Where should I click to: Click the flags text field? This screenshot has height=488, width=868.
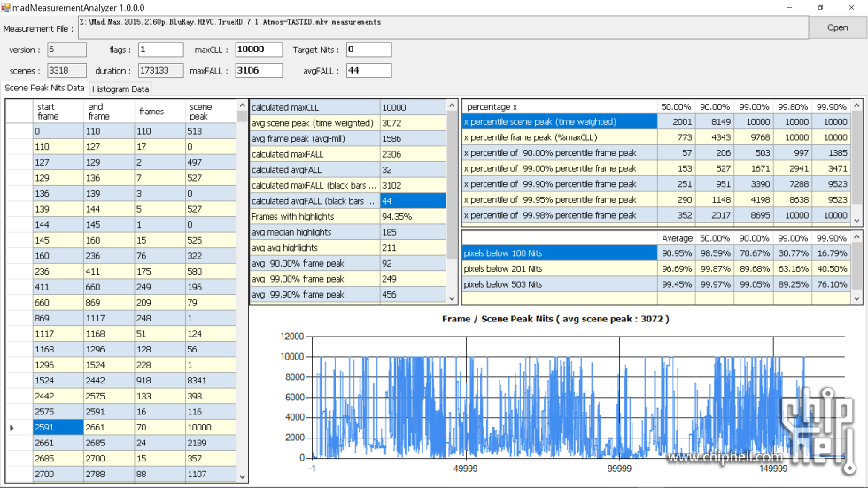click(159, 50)
